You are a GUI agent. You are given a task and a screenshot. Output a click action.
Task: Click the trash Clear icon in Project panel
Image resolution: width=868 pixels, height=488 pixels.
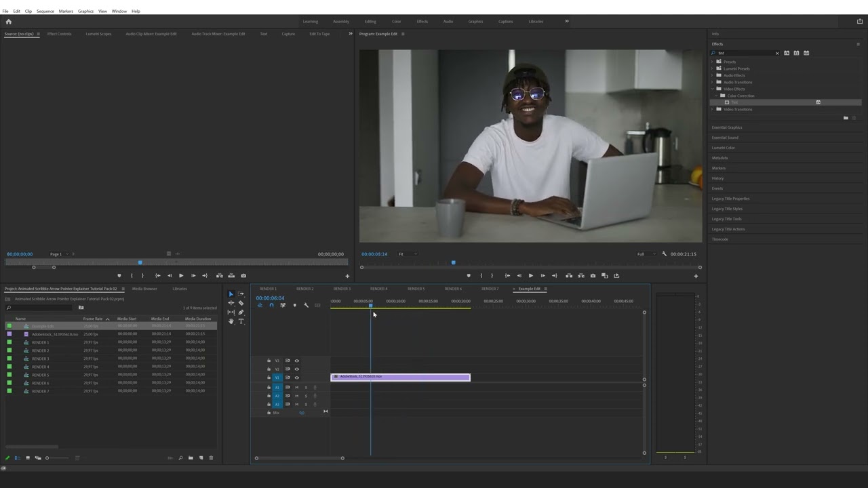click(211, 458)
